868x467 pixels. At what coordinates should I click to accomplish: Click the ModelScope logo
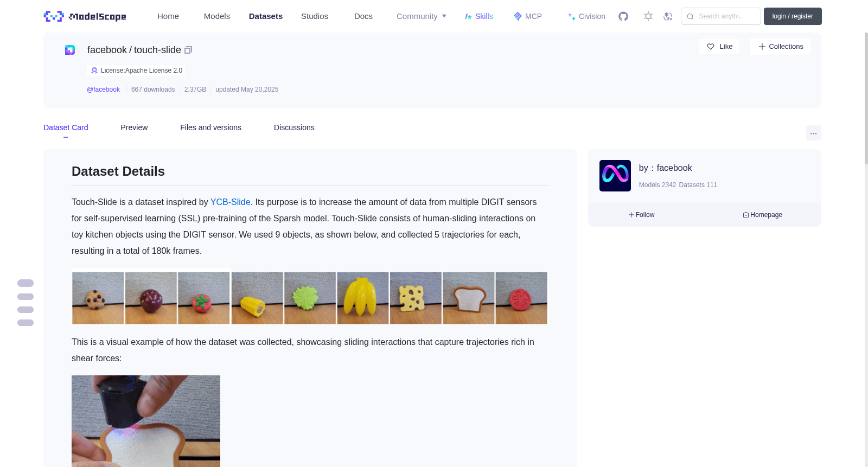tap(85, 16)
